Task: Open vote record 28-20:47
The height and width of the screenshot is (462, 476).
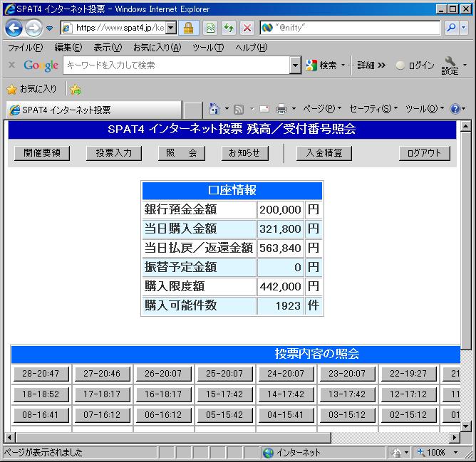Action: pos(41,374)
